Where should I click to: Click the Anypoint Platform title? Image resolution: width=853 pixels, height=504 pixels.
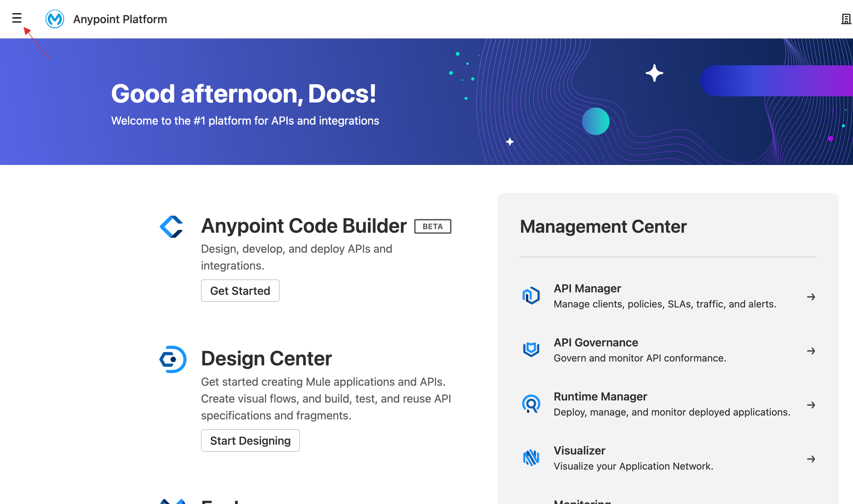pos(120,19)
